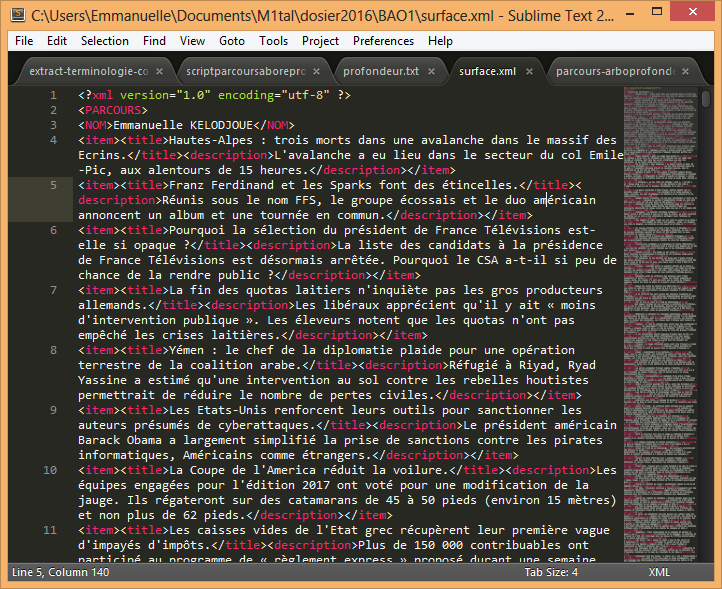Close the surface.xml tab

coord(530,71)
